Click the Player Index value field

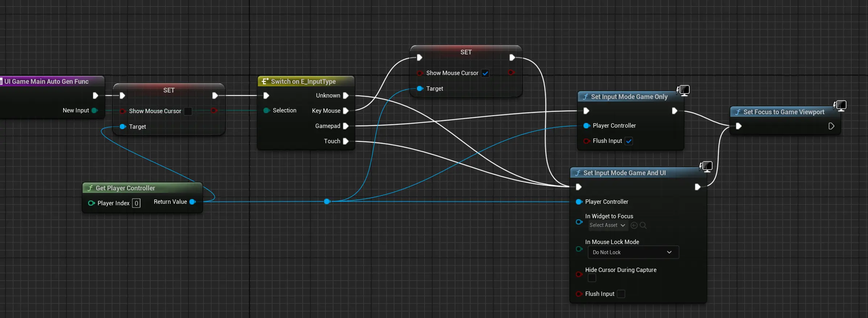(136, 203)
